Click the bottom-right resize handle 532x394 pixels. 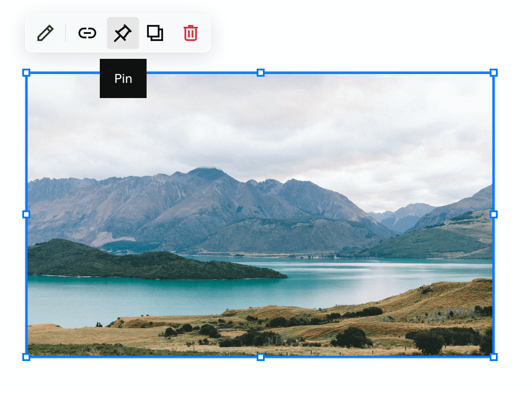(494, 357)
